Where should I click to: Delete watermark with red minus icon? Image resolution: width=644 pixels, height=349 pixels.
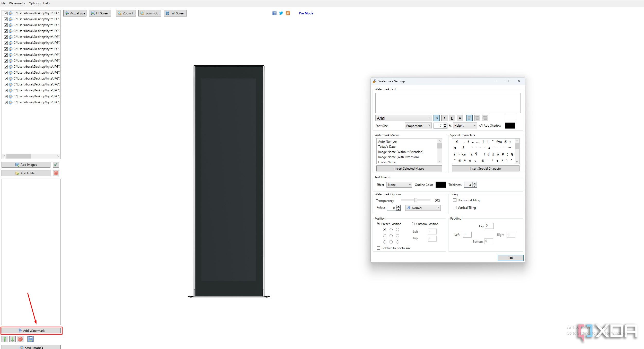(x=20, y=339)
